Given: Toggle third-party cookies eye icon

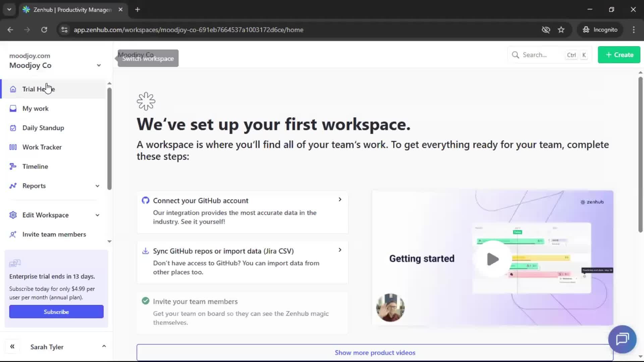Looking at the screenshot, I should coord(546,29).
